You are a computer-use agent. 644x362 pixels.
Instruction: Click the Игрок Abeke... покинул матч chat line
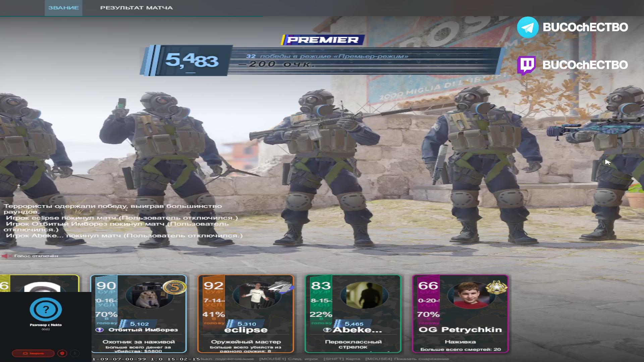click(x=124, y=236)
